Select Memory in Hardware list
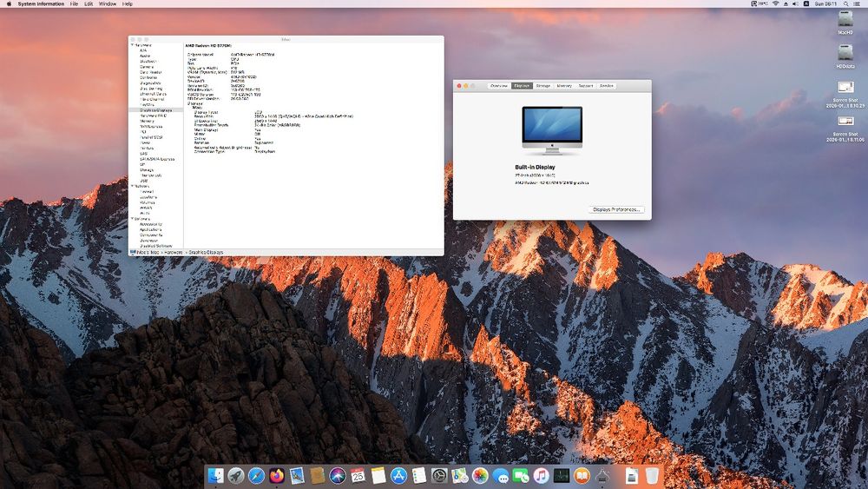The image size is (868, 489). point(147,121)
